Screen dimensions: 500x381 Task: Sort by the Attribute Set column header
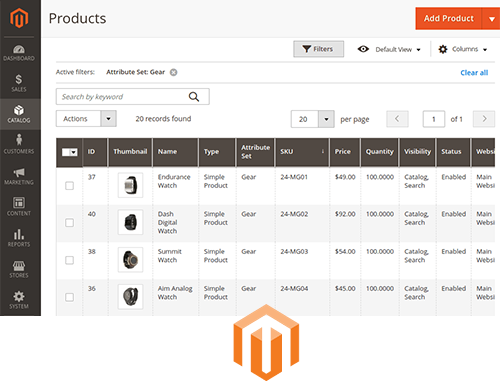(x=255, y=152)
